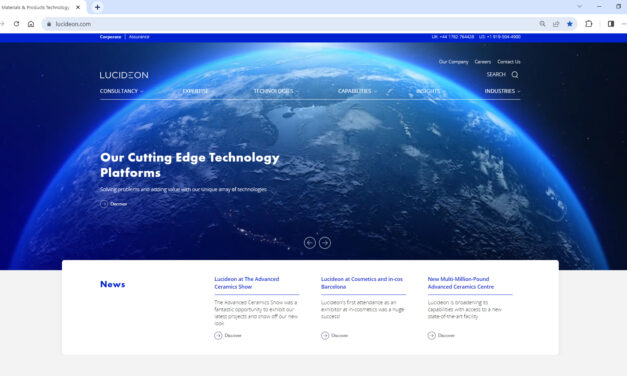The width and height of the screenshot is (627, 376).
Task: Open the Our Company link
Action: 453,62
